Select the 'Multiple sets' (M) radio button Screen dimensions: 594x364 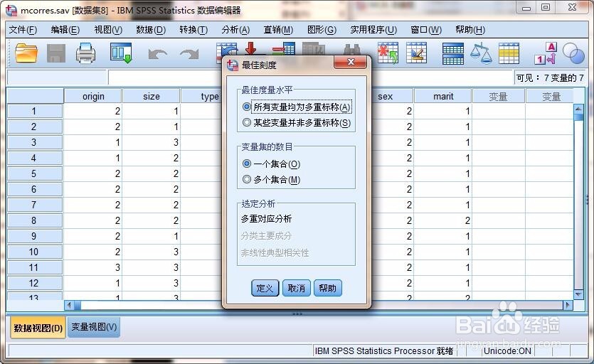point(271,180)
